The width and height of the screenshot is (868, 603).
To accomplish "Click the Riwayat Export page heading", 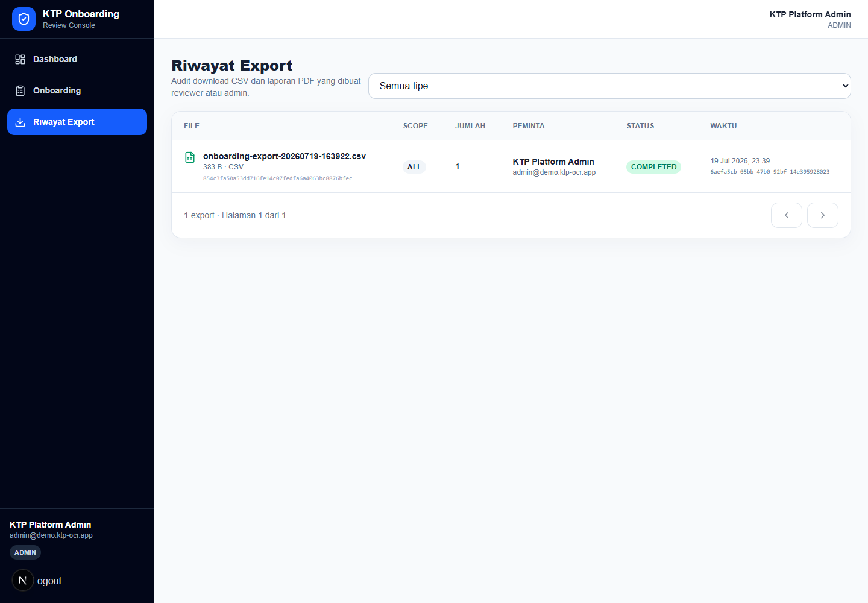I will pyautogui.click(x=232, y=65).
